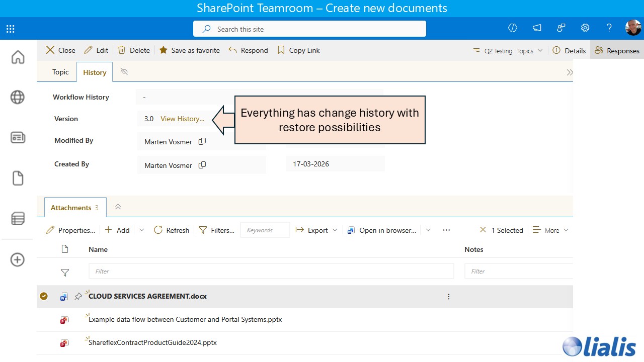Image resolution: width=644 pixels, height=362 pixels.
Task: Click Save as favorite
Action: coord(189,50)
